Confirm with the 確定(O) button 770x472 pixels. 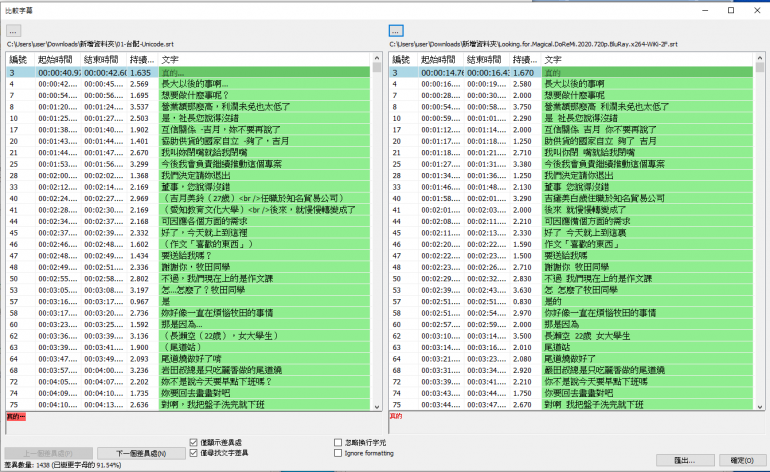[742, 460]
